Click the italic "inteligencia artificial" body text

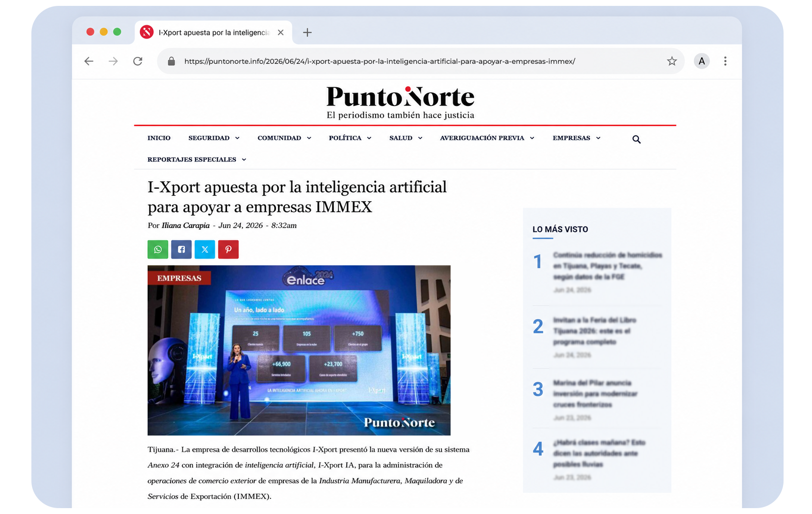tap(279, 465)
